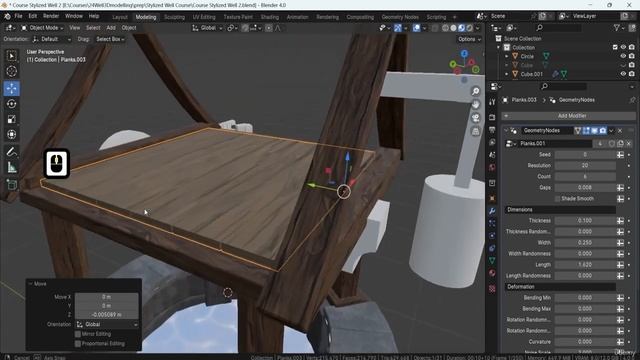Viewport: 640px width, 360px height.
Task: Expand the Circle object in outliner
Action: [x=507, y=56]
